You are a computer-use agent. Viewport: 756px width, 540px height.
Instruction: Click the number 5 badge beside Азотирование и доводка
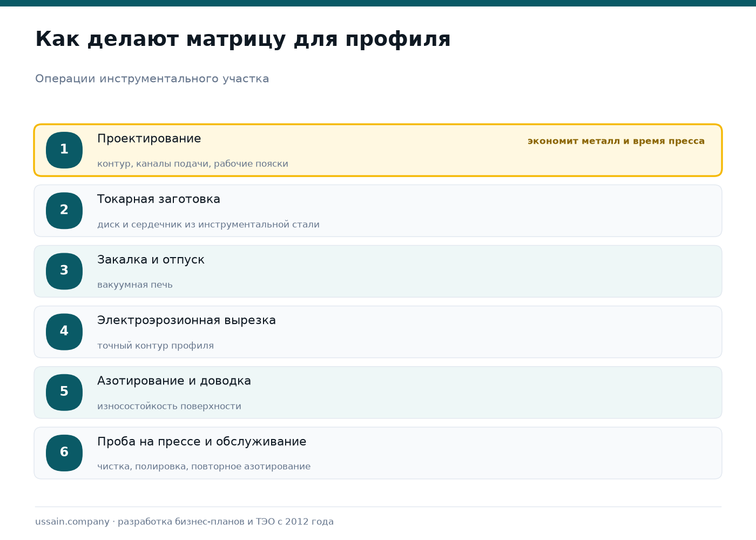(64, 392)
